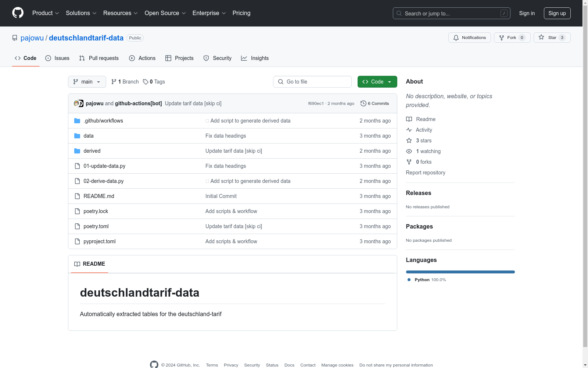The width and height of the screenshot is (588, 368).
Task: Click the derived folder icon
Action: point(77,151)
